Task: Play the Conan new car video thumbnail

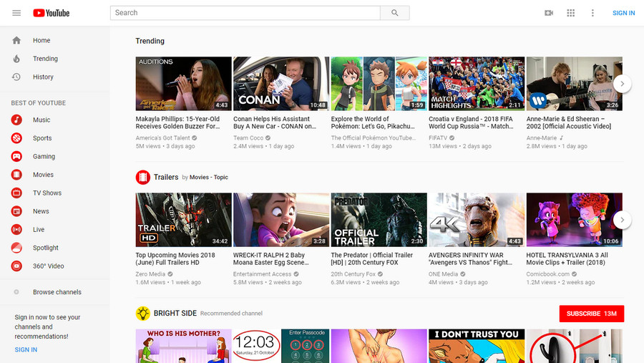Action: coord(280,84)
